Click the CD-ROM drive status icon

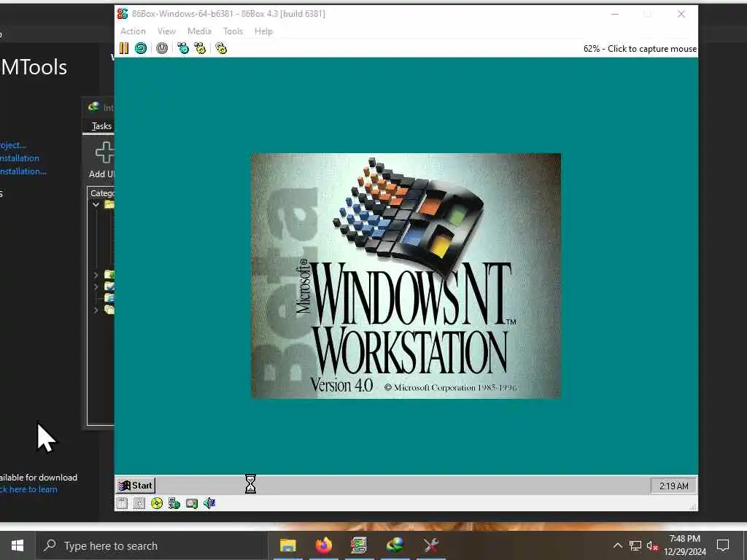pyautogui.click(x=157, y=503)
